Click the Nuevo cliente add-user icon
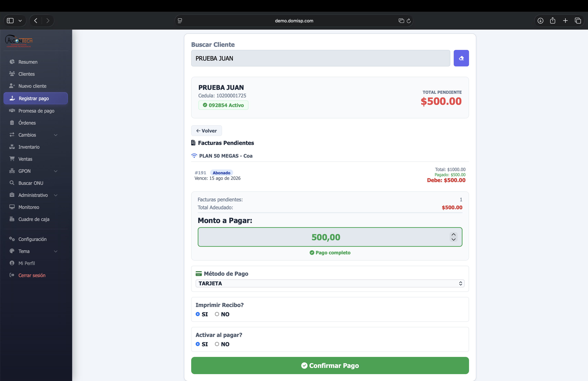Viewport: 588px width, 381px height. click(x=12, y=86)
